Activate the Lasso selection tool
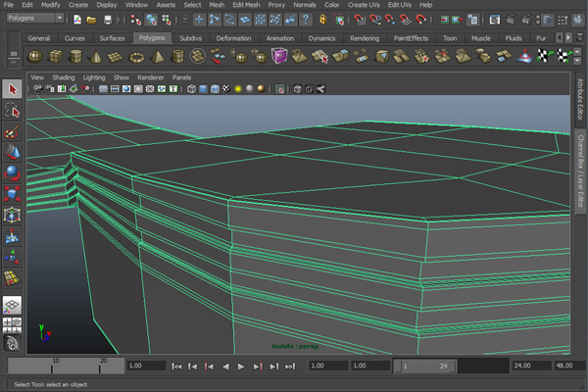588x392 pixels. pyautogui.click(x=12, y=111)
